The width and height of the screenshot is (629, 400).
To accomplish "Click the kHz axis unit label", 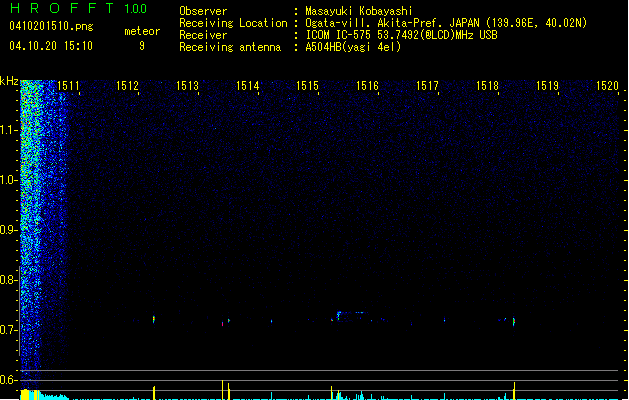I will (x=9, y=81).
